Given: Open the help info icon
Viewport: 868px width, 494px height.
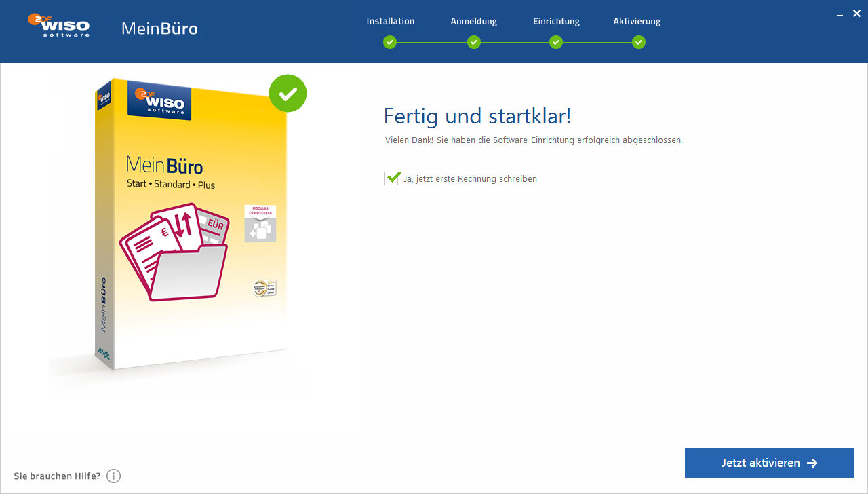Looking at the screenshot, I should (113, 476).
